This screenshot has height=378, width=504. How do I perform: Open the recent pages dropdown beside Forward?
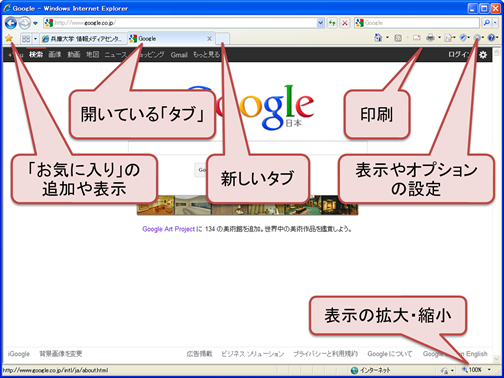[x=35, y=23]
